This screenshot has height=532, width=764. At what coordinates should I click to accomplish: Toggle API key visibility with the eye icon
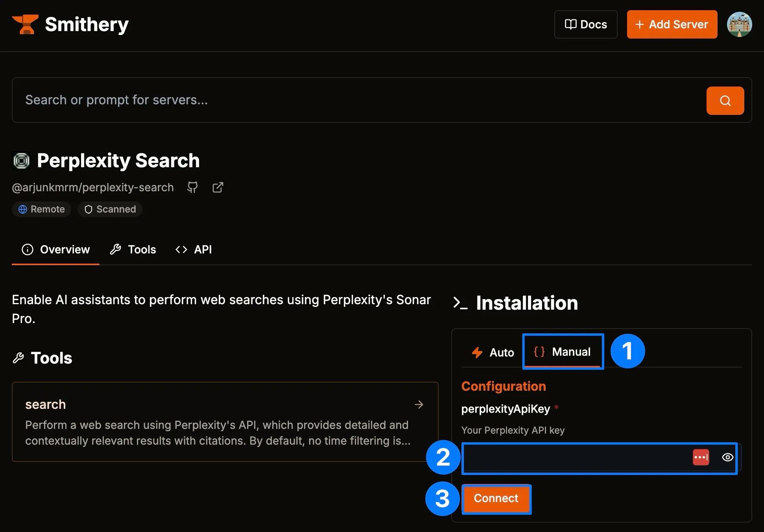(727, 457)
